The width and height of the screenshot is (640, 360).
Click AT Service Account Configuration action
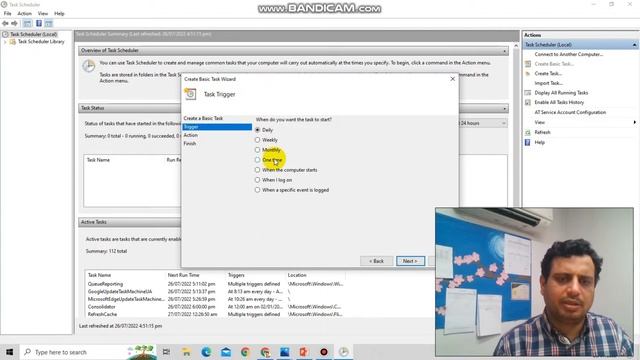tap(570, 112)
